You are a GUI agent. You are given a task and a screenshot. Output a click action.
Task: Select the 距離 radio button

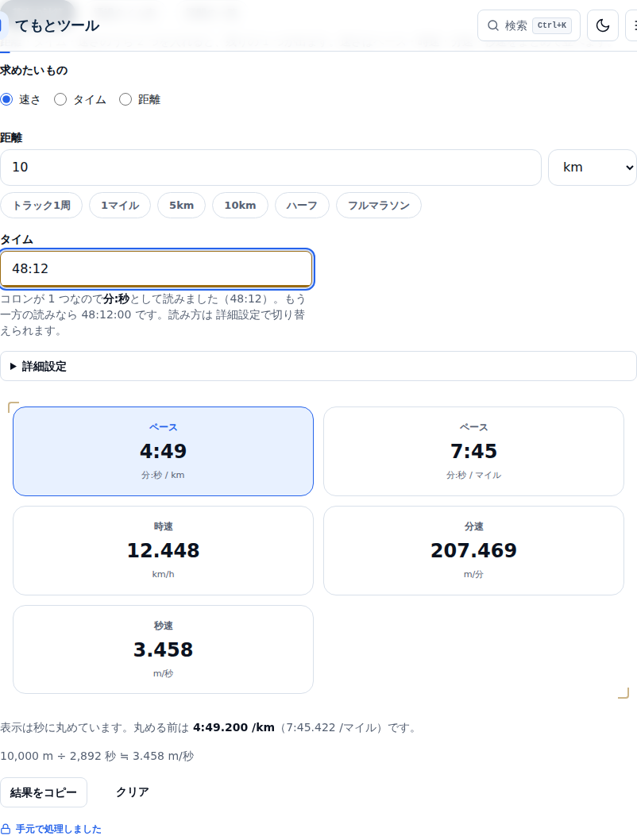125,99
